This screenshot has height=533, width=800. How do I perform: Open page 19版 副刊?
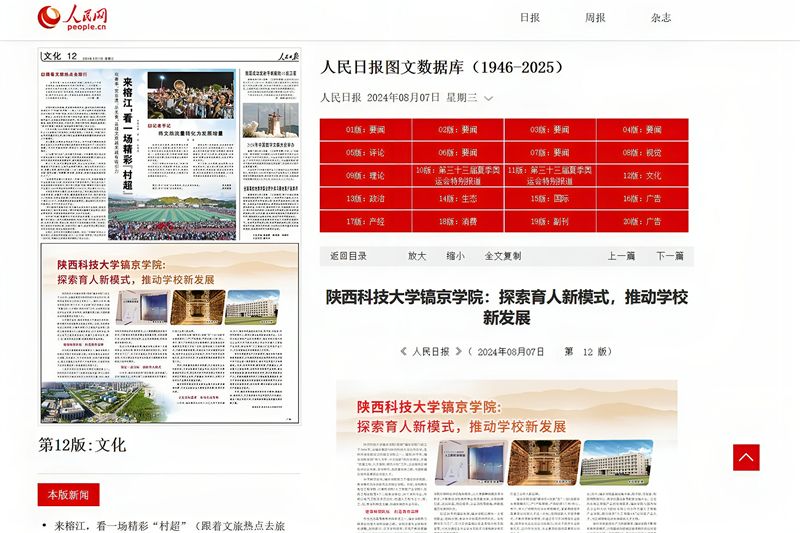pyautogui.click(x=549, y=221)
